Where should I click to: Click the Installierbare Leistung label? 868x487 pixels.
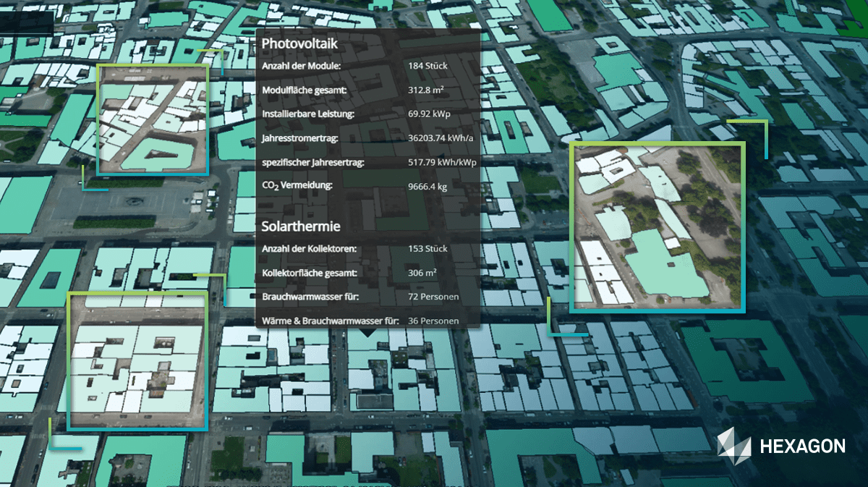308,114
